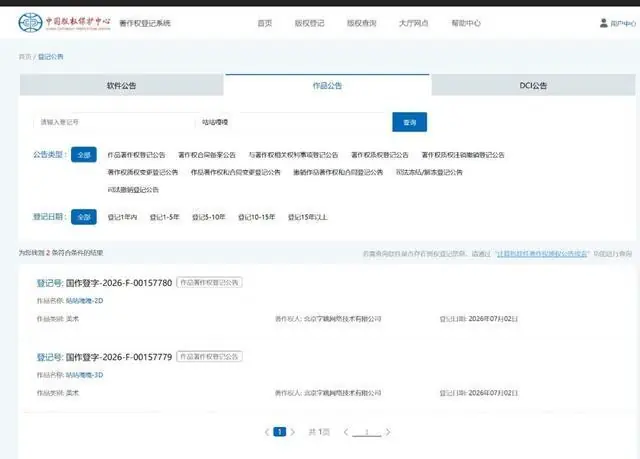Go to the first pagination previous-page arrow

pos(267,432)
